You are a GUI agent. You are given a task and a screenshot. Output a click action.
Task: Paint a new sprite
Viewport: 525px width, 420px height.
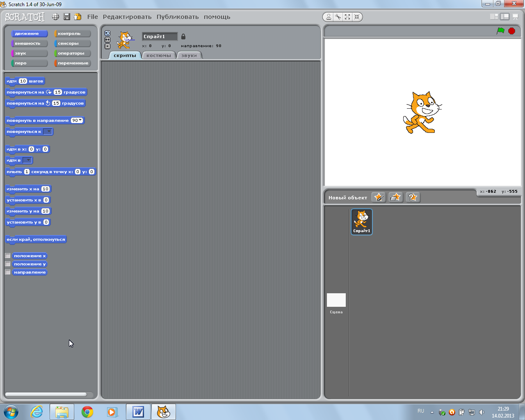[379, 197]
